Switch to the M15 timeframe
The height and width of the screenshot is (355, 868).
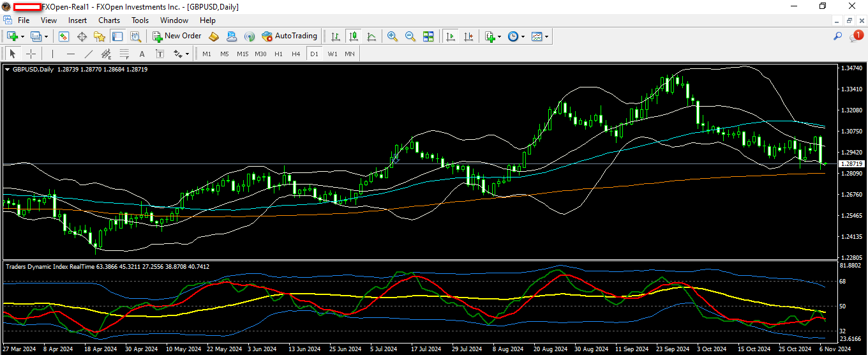[x=243, y=54]
